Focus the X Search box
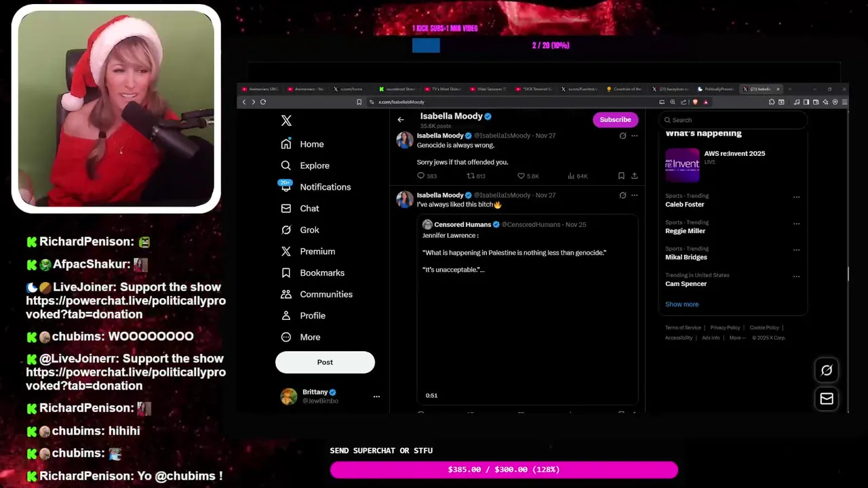The width and height of the screenshot is (868, 488). [x=733, y=120]
